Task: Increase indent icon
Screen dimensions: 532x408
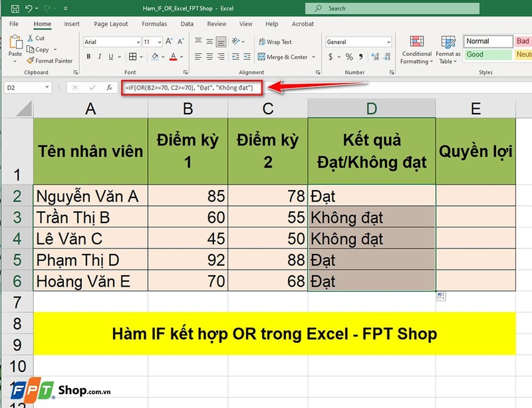Action: coord(247,56)
